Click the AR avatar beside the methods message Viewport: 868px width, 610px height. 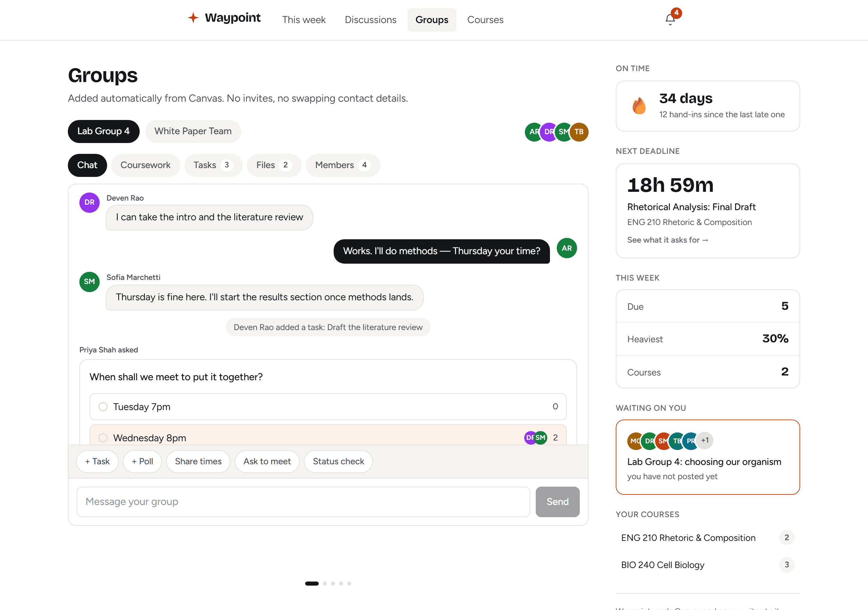pos(567,248)
